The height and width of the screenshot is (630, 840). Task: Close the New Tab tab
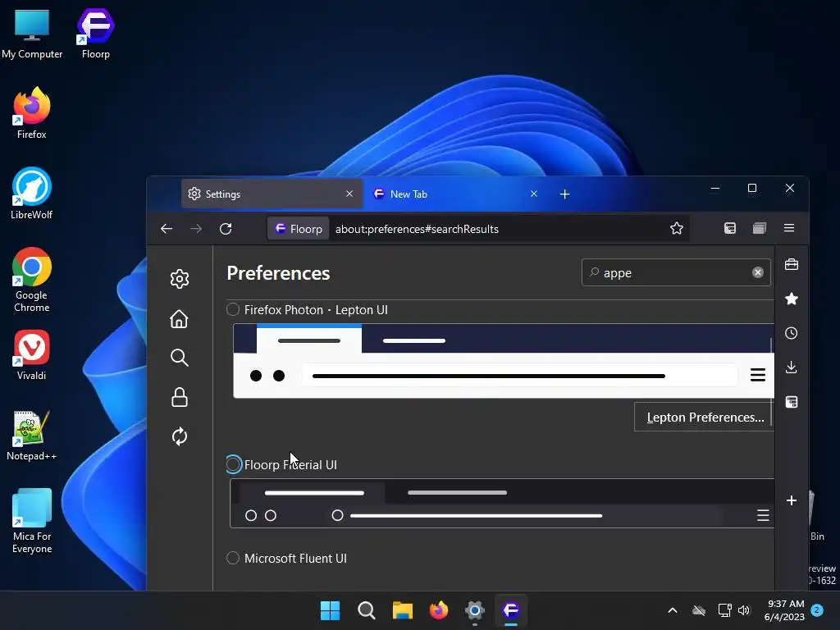click(533, 194)
